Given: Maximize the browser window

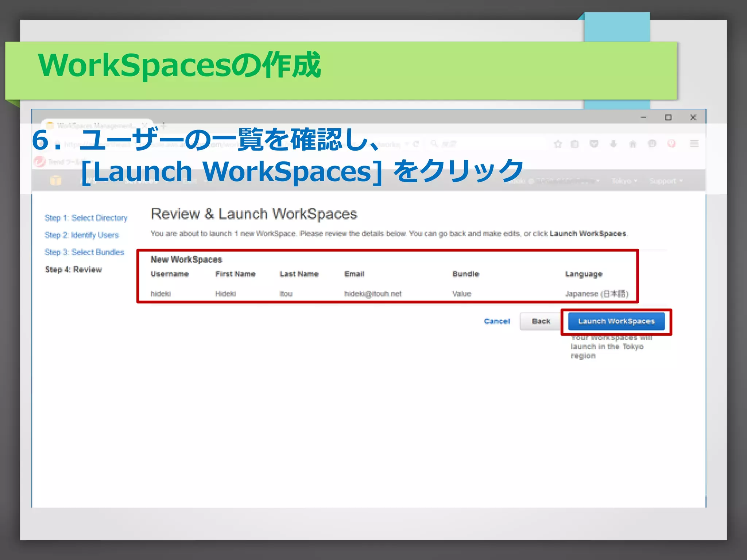Looking at the screenshot, I should pyautogui.click(x=668, y=117).
